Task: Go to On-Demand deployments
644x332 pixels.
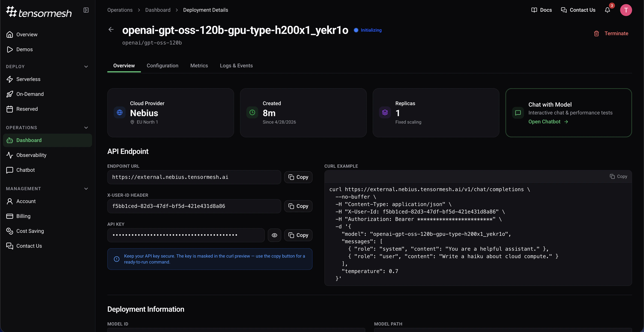Action: point(48,94)
